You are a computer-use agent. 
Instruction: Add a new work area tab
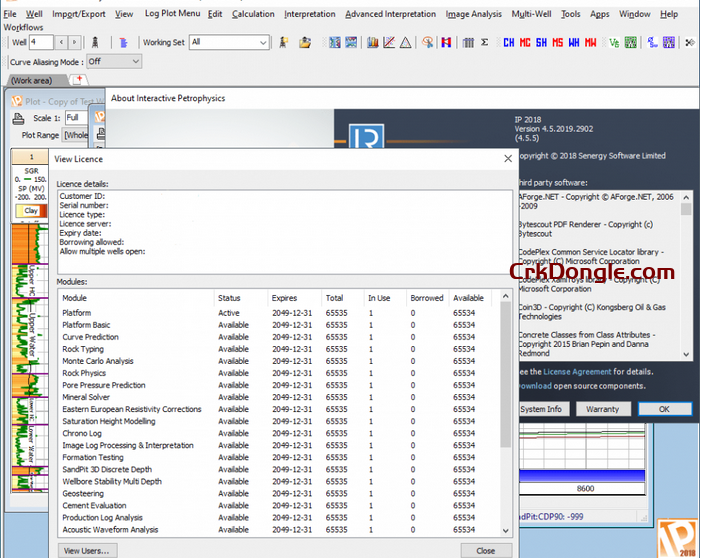coord(78,80)
